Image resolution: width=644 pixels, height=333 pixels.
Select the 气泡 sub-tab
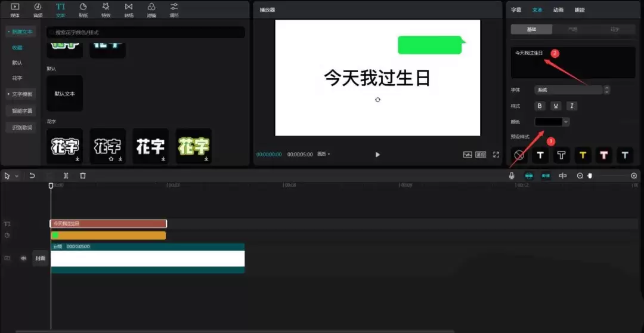(x=572, y=29)
